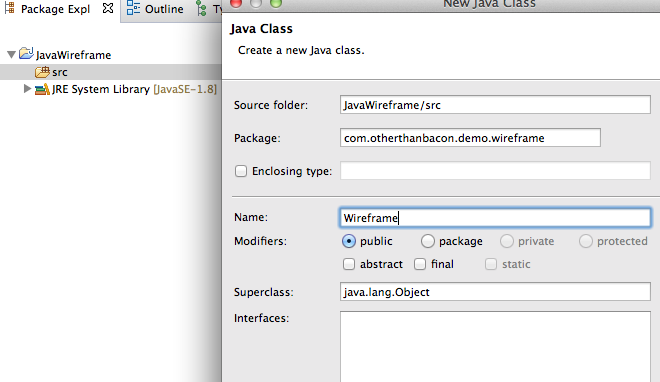The image size is (660, 382).
Task: Expand the JRE System Library node
Action: [27, 89]
